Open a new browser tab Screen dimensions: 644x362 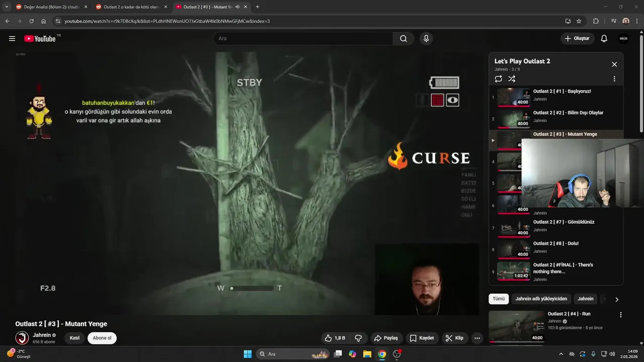(x=258, y=7)
